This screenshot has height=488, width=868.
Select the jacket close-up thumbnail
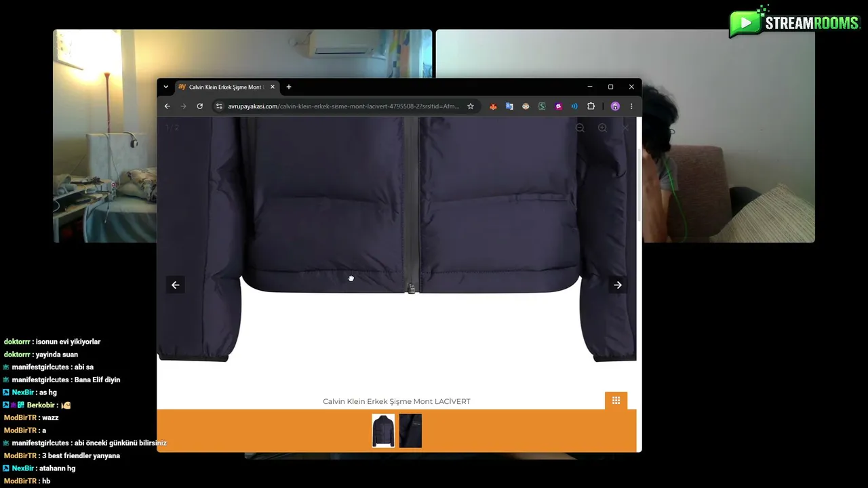(410, 431)
